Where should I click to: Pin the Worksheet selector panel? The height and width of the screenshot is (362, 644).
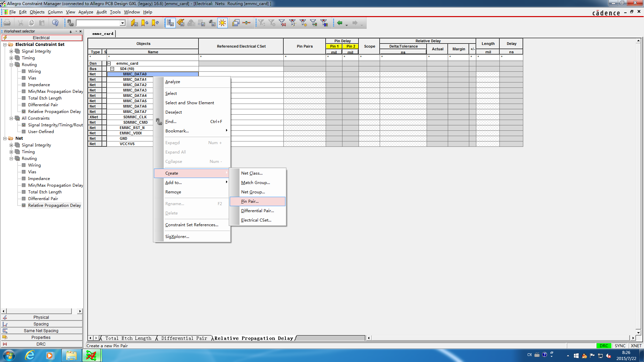click(71, 32)
